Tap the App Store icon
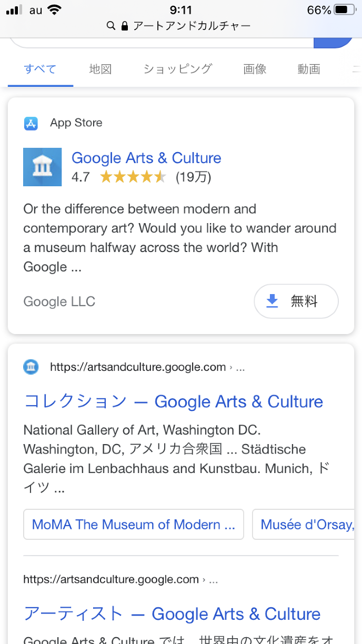This screenshot has height=644, width=362. pyautogui.click(x=31, y=123)
